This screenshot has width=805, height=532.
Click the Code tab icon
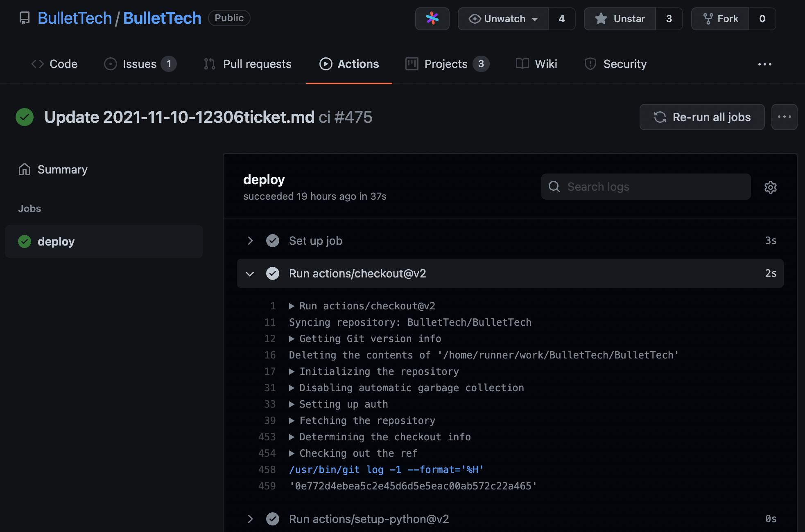(x=37, y=63)
